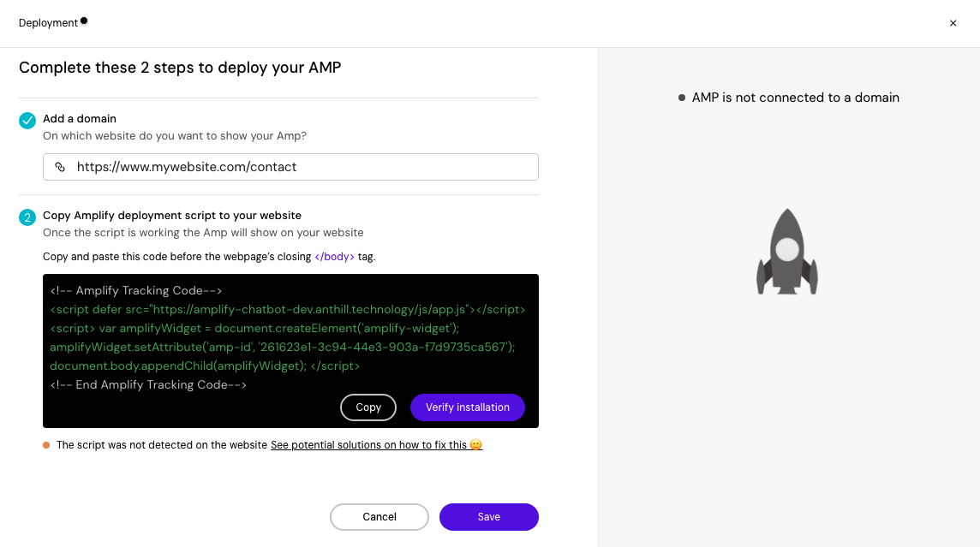Click the link chain icon in the domain field
The width and height of the screenshot is (980, 547).
60,167
